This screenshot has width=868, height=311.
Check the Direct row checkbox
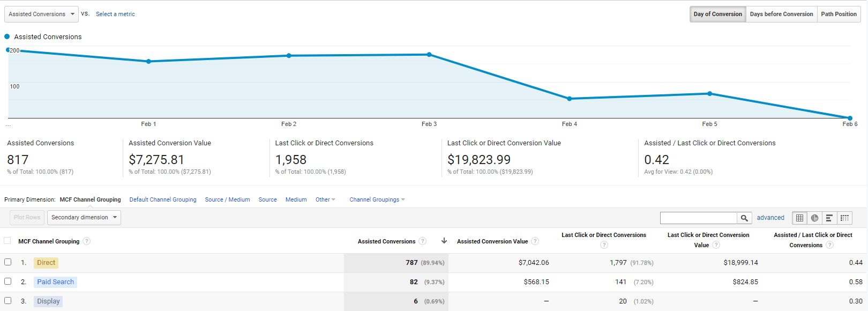click(x=8, y=262)
